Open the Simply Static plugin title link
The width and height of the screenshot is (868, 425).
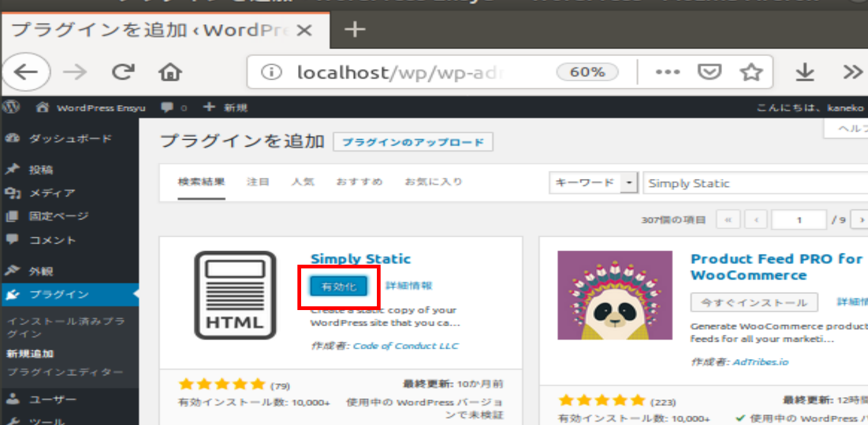coord(360,259)
